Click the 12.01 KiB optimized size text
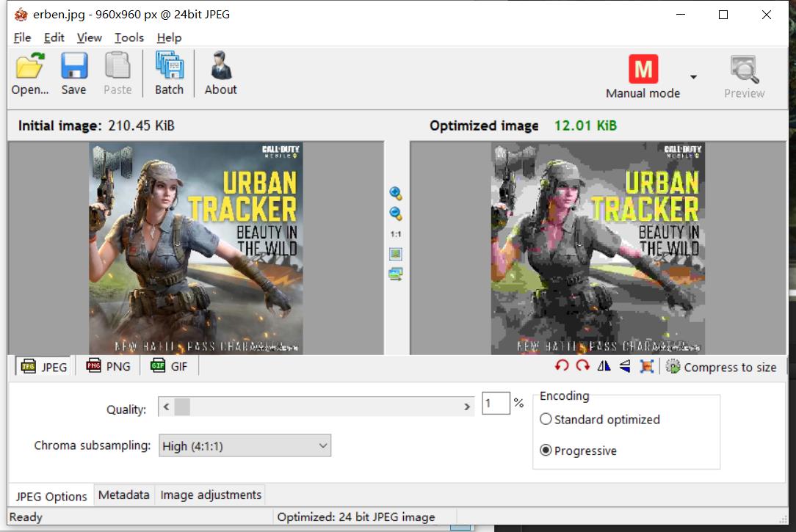The height and width of the screenshot is (532, 796). [x=585, y=125]
